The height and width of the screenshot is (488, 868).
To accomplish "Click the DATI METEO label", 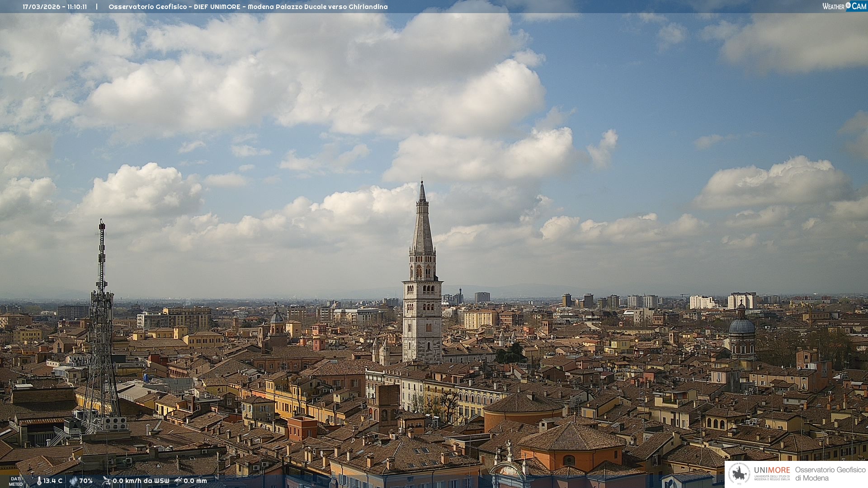I will click(x=16, y=482).
